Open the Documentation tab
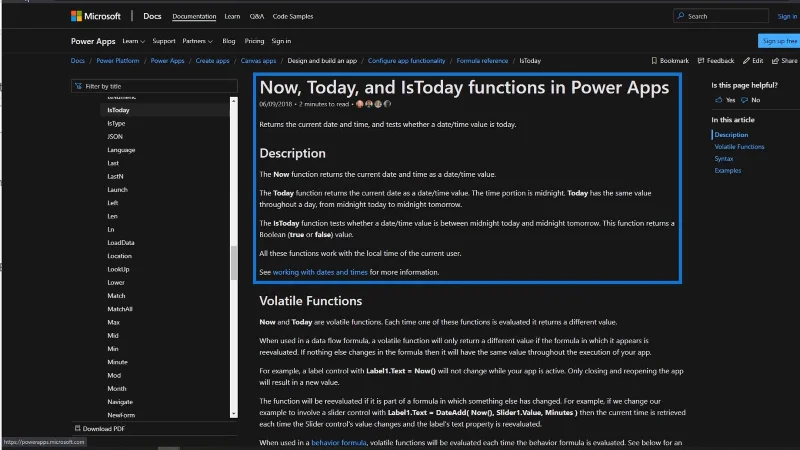 point(194,16)
